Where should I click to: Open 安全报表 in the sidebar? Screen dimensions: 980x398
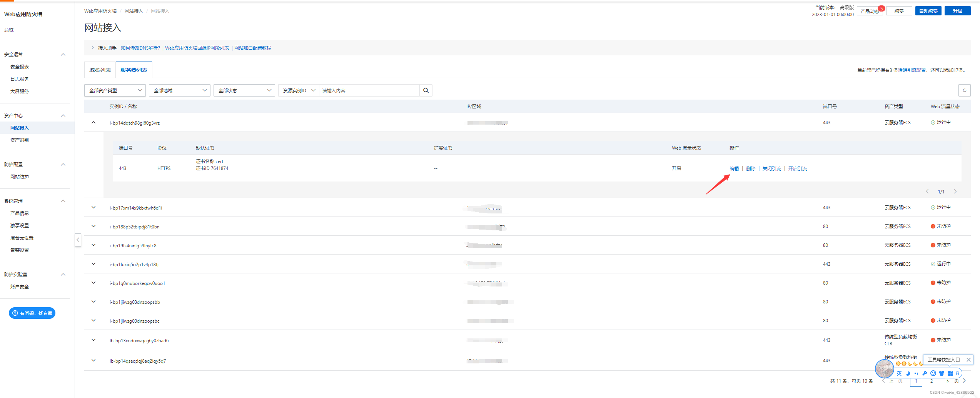[x=20, y=67]
